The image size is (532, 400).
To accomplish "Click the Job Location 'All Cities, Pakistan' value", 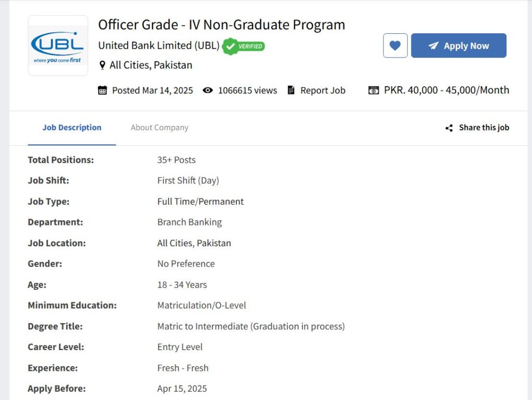I will (194, 243).
